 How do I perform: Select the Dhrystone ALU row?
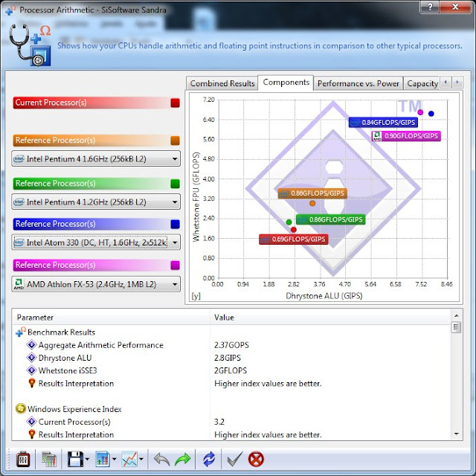coord(231,358)
